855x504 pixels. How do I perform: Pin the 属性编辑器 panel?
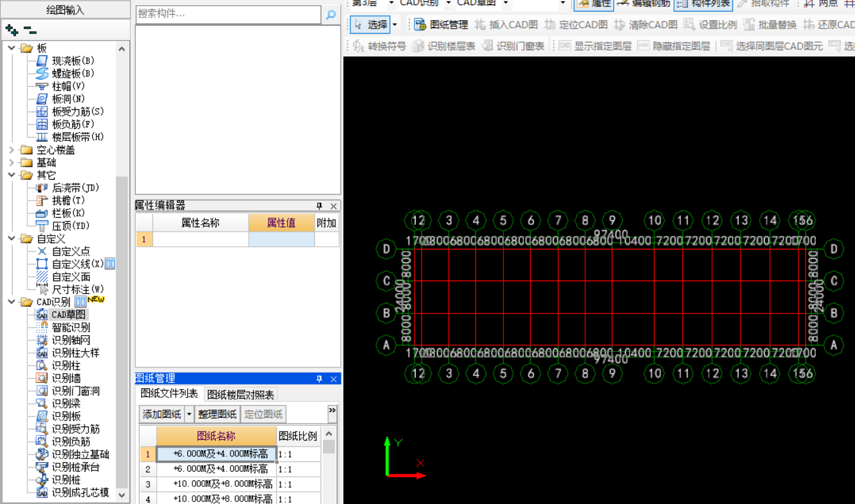tap(319, 206)
